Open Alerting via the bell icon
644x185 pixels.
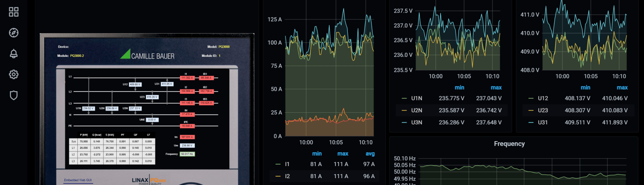tap(14, 53)
